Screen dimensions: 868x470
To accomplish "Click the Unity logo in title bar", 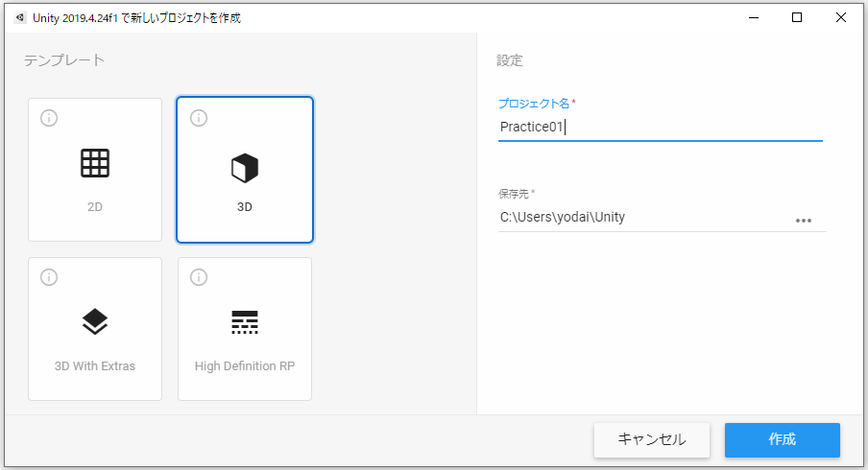I will [x=20, y=17].
